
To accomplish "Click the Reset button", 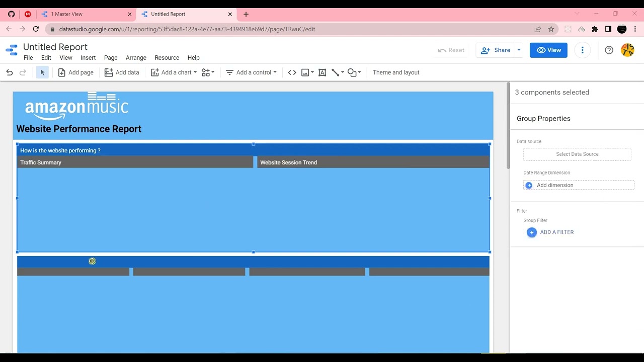I will coord(451,50).
